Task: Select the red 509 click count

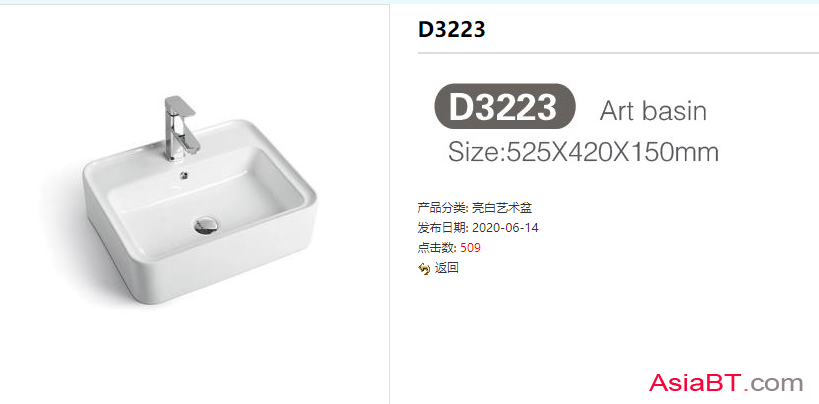Action: coord(470,248)
